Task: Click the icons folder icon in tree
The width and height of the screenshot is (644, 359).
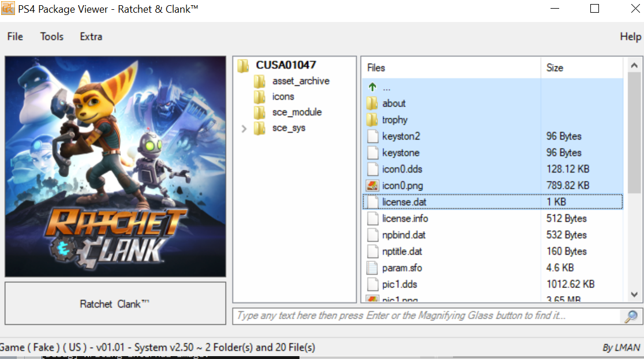Action: [260, 97]
